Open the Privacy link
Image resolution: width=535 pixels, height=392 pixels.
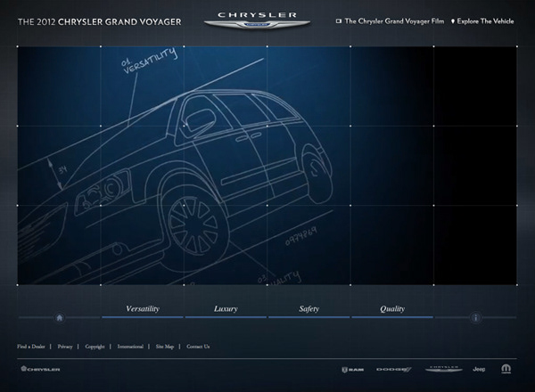(x=65, y=347)
